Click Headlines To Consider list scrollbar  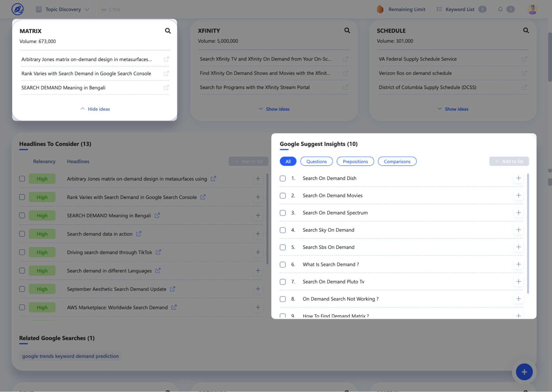(267, 219)
